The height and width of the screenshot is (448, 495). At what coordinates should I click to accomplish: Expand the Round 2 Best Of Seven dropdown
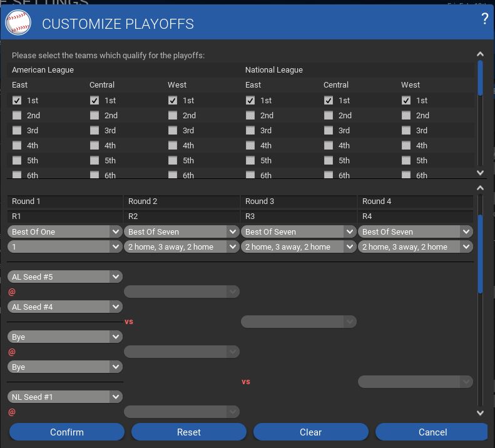point(181,232)
